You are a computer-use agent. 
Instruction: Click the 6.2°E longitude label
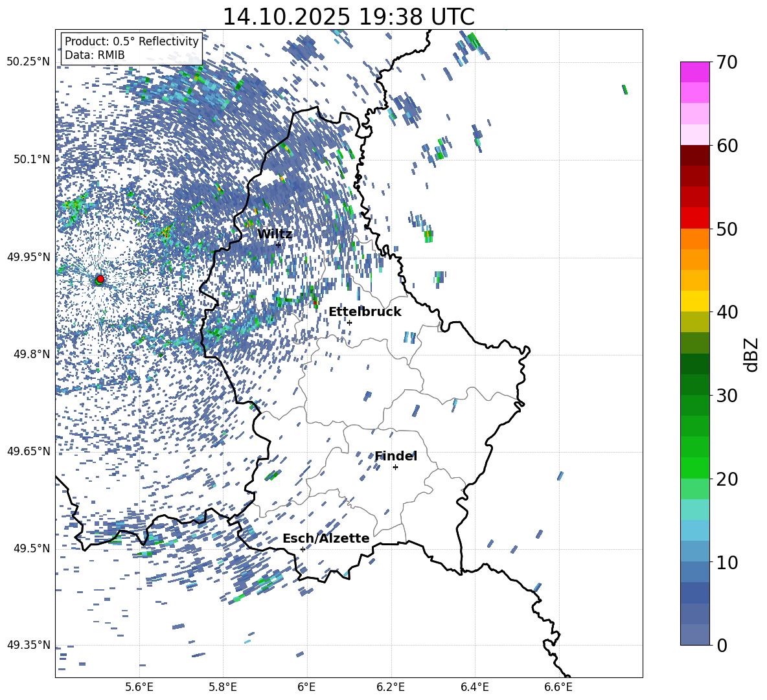tap(391, 687)
